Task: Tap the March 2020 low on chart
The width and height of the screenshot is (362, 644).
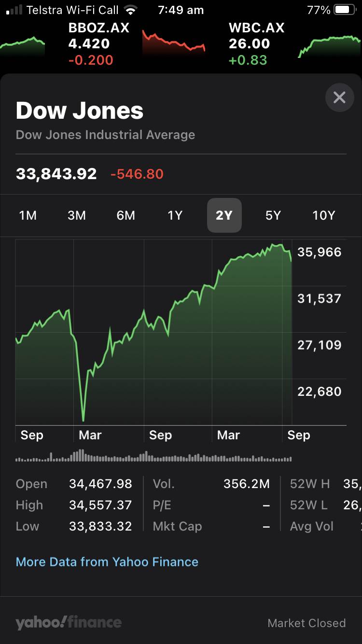Action: (x=84, y=419)
